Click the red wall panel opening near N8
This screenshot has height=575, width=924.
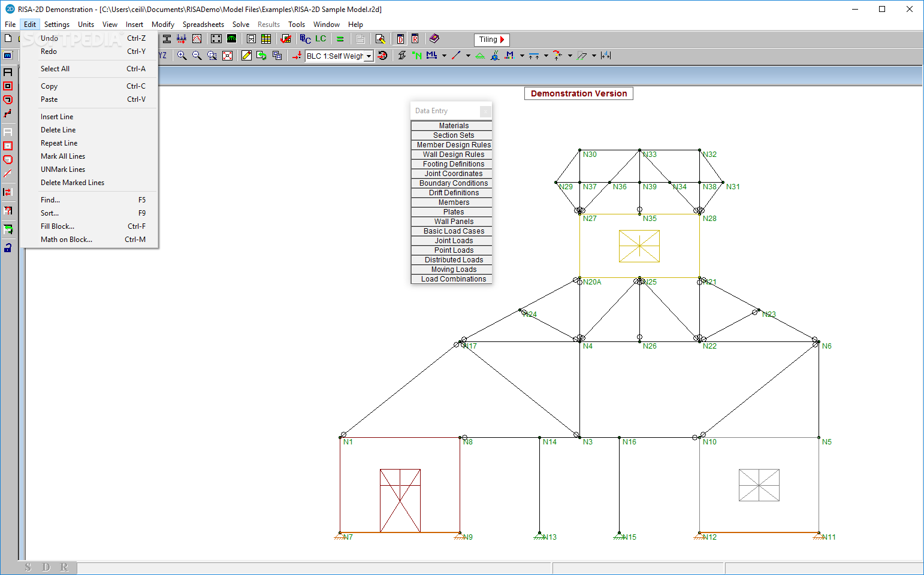click(x=400, y=501)
